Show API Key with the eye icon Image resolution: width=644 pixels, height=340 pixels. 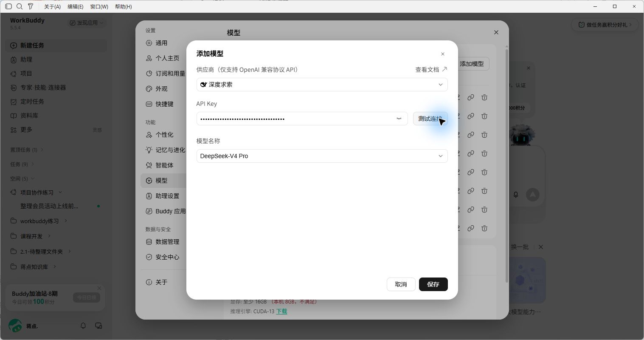[399, 119]
